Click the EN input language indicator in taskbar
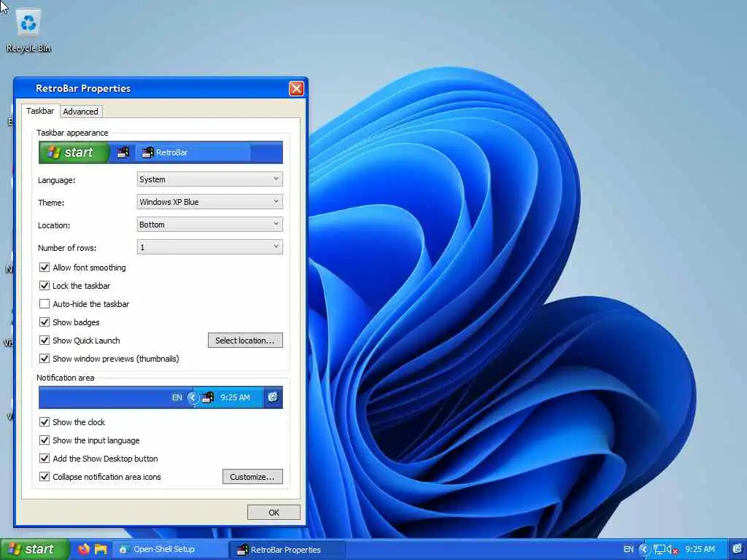The width and height of the screenshot is (747, 560). point(628,550)
